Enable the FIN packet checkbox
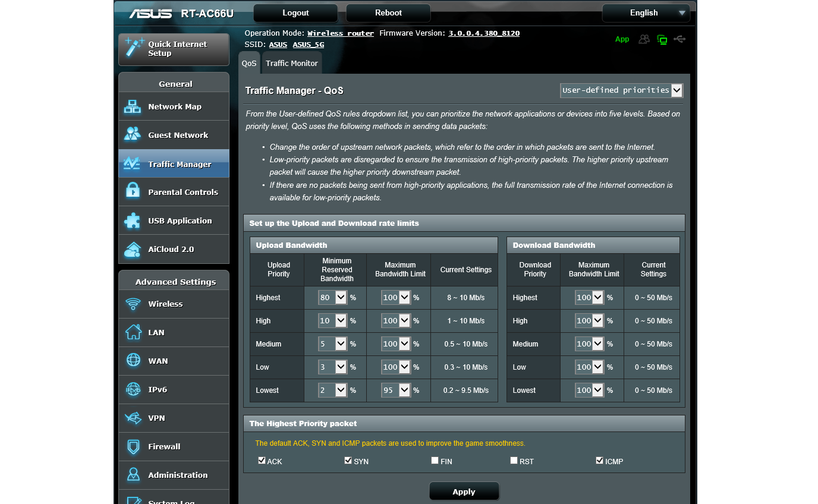Screen dimensions: 818x504 [435, 461]
